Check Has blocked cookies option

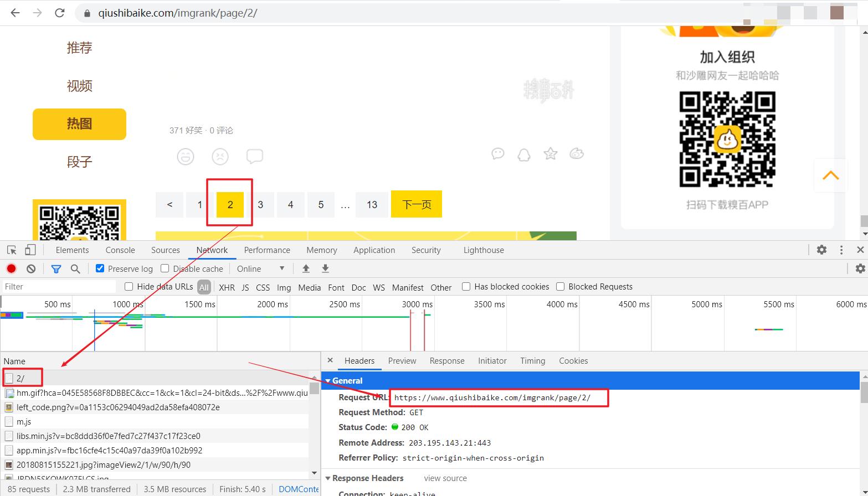click(x=466, y=286)
